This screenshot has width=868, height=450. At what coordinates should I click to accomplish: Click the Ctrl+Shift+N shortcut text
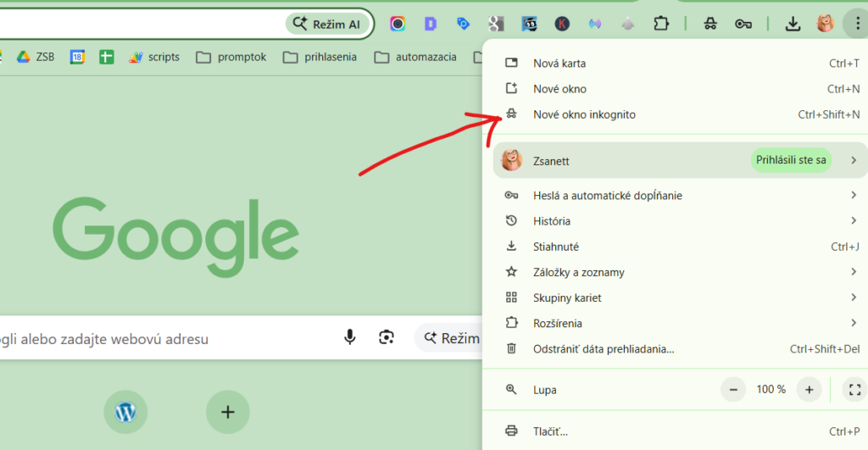click(829, 114)
